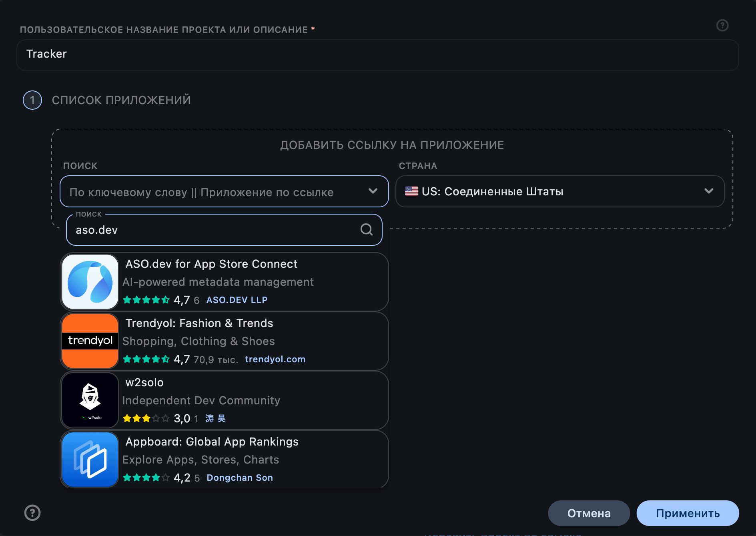Open Dongchan Son developer link
Viewport: 756px width, 536px height.
(x=240, y=478)
